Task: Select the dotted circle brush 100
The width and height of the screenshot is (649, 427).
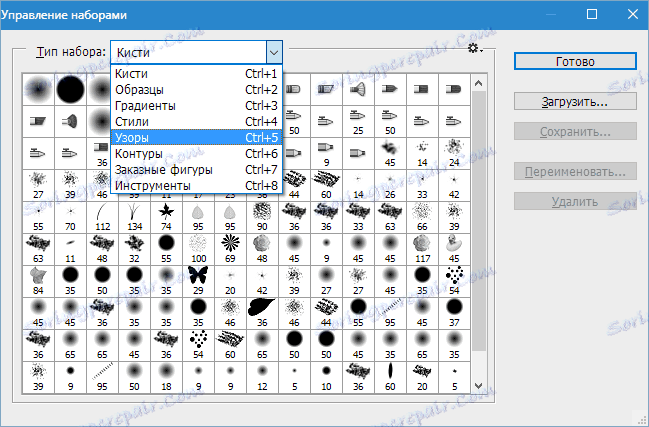Action: 198,249
